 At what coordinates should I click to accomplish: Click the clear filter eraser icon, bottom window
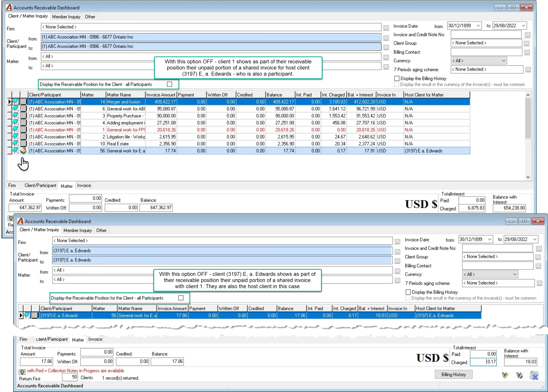point(520,375)
